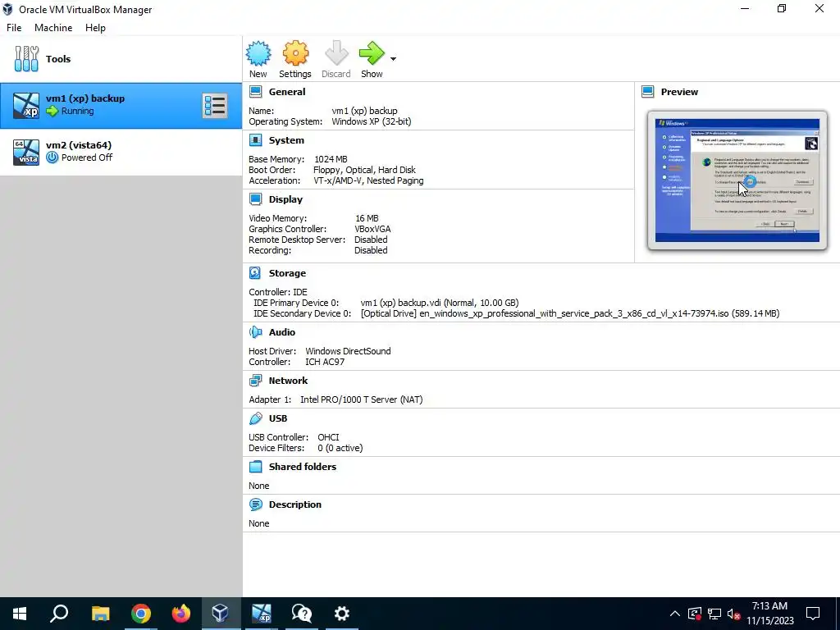
Task: Click the VBoxVGA graphics controller value
Action: point(372,229)
